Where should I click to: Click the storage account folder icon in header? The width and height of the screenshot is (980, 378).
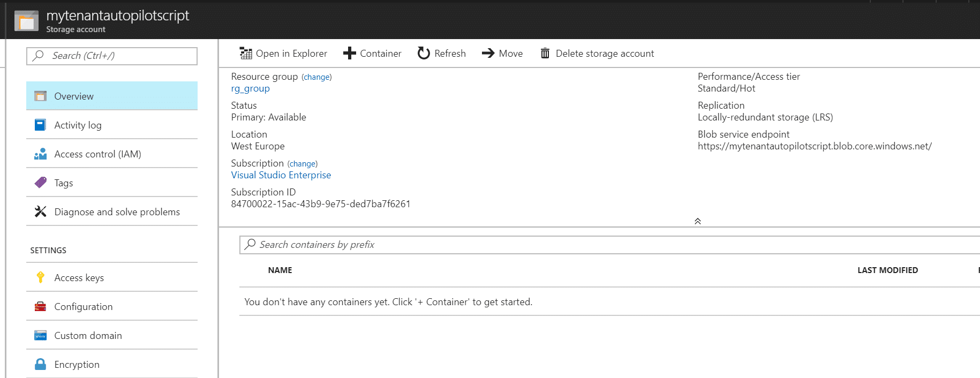[26, 21]
